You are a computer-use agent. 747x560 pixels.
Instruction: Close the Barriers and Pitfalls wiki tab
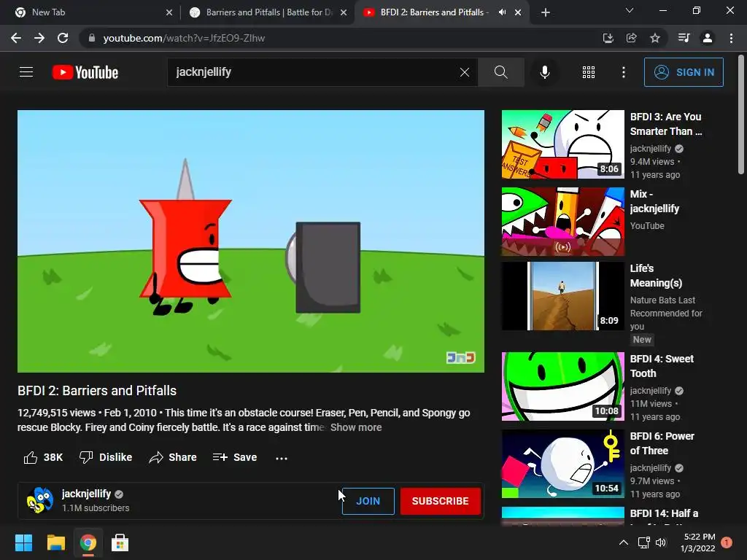344,12
